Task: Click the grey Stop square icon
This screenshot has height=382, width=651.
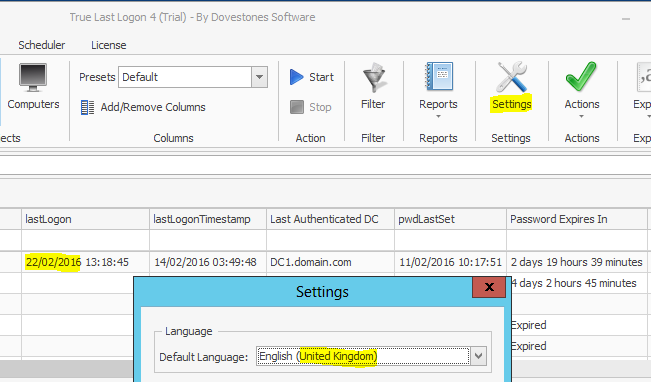Action: [x=297, y=107]
